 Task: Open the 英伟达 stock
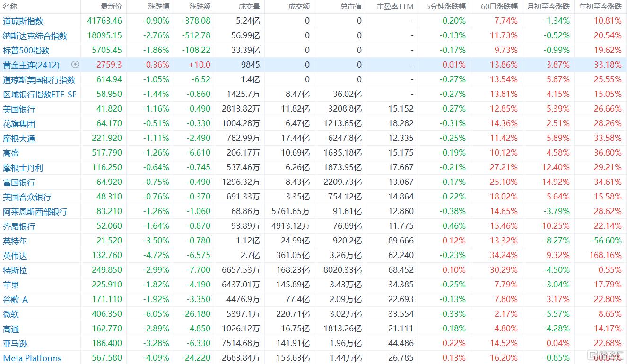(15, 256)
